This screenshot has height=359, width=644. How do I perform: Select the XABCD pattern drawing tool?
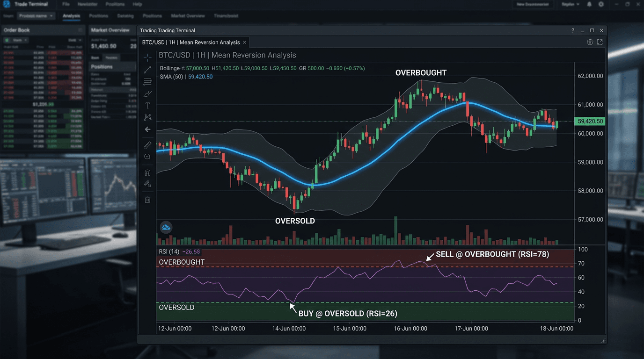point(147,117)
